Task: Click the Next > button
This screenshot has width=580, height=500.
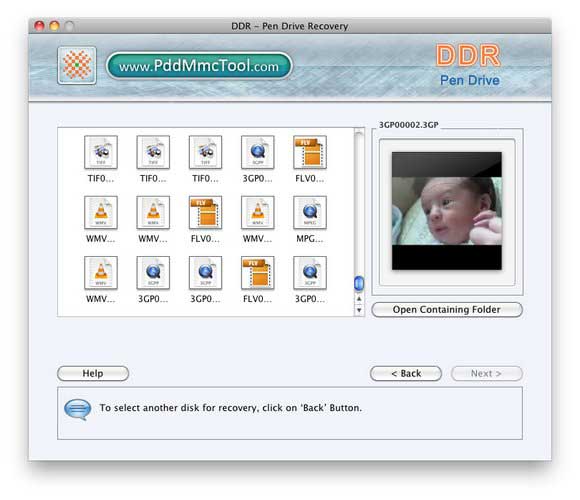Action: click(486, 373)
